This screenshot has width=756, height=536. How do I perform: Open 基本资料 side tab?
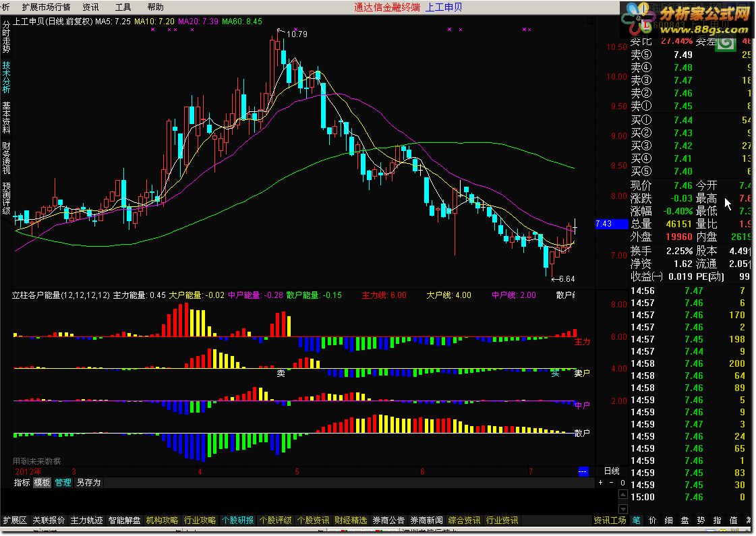pyautogui.click(x=6, y=117)
